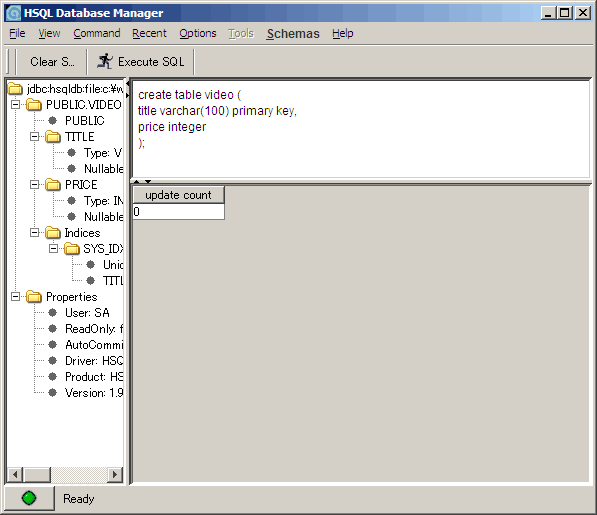Click the toolbar drag handle grip
Screen dimensions: 597x515
coord(11,62)
